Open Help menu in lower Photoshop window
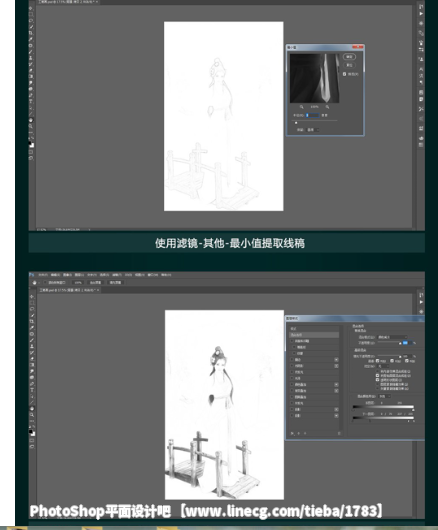 click(166, 275)
